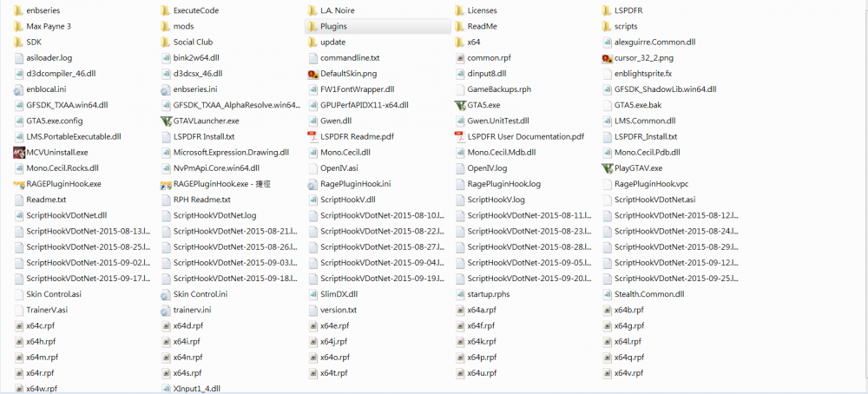The height and width of the screenshot is (394, 868).
Task: Select the mods folder icon
Action: coord(165,26)
